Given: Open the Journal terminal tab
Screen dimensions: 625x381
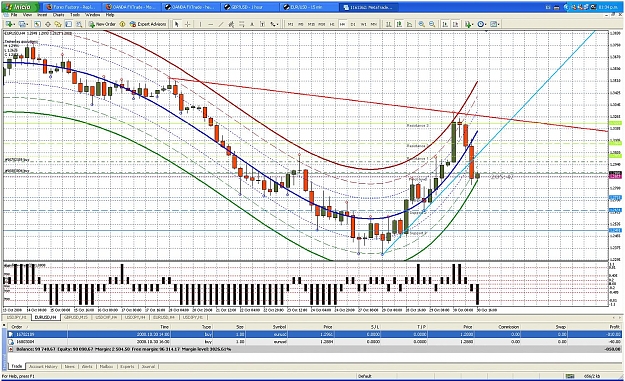Looking at the screenshot, I should [148, 366].
